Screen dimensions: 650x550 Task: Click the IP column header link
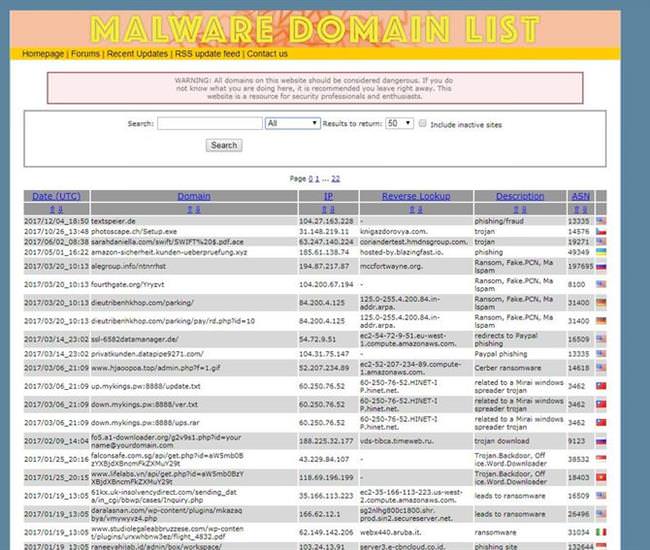pos(328,196)
